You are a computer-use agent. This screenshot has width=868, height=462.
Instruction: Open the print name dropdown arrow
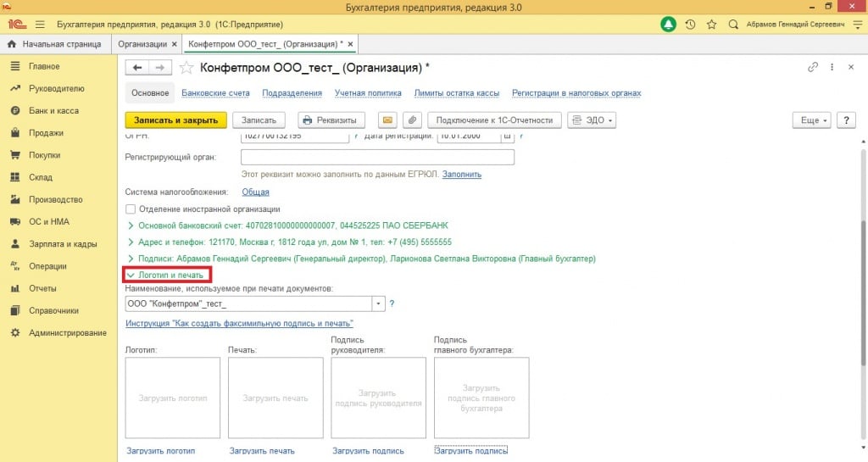[378, 303]
